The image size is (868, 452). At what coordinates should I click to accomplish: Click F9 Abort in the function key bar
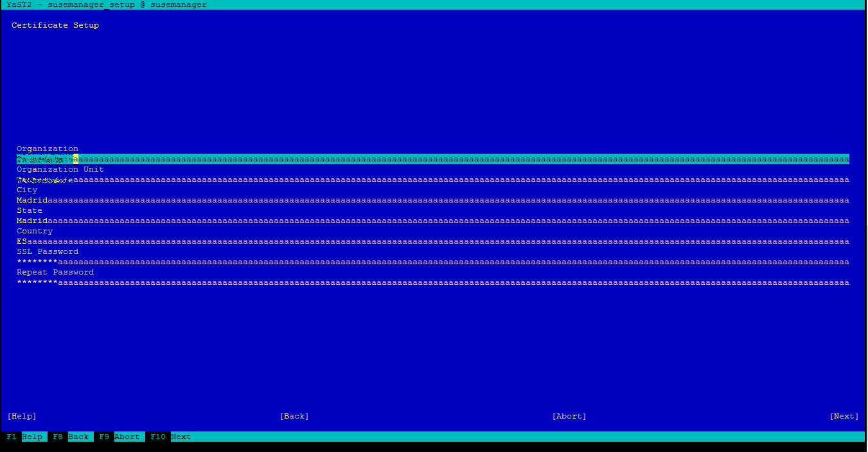pyautogui.click(x=120, y=437)
